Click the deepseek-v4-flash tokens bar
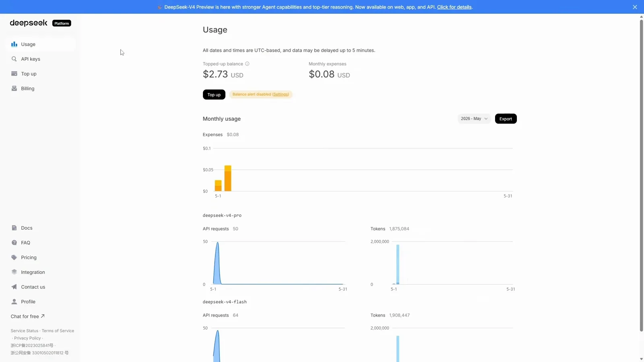644x362 pixels. click(398, 349)
